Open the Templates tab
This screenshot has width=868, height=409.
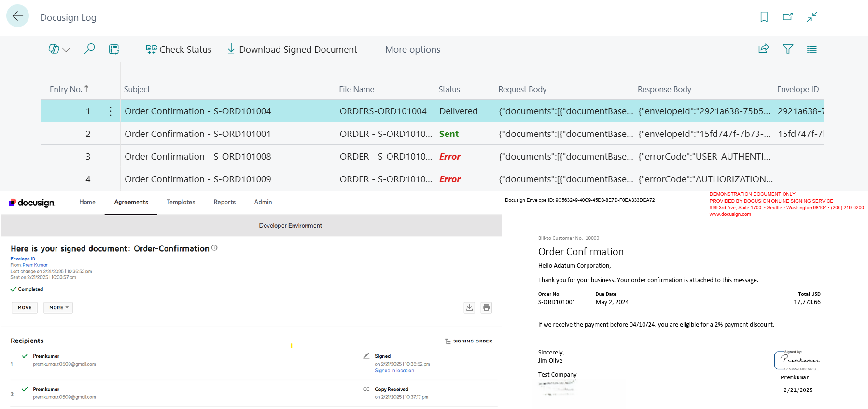(x=181, y=202)
